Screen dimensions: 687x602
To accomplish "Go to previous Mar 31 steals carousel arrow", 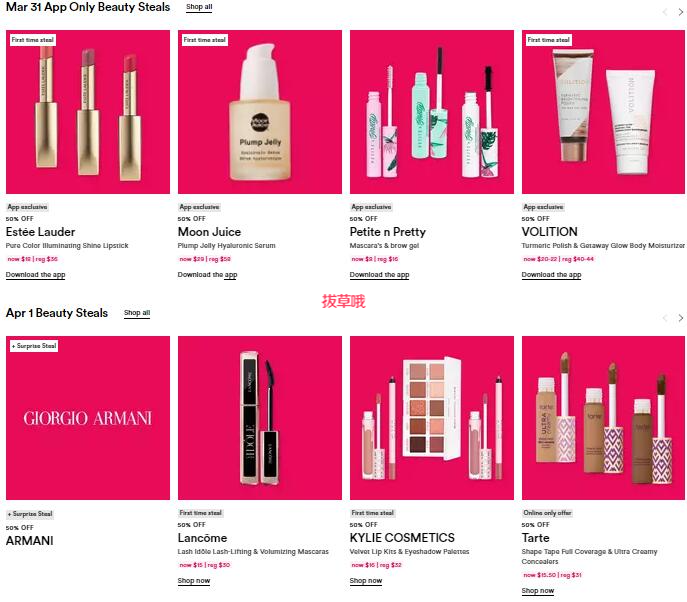I will coord(665,12).
